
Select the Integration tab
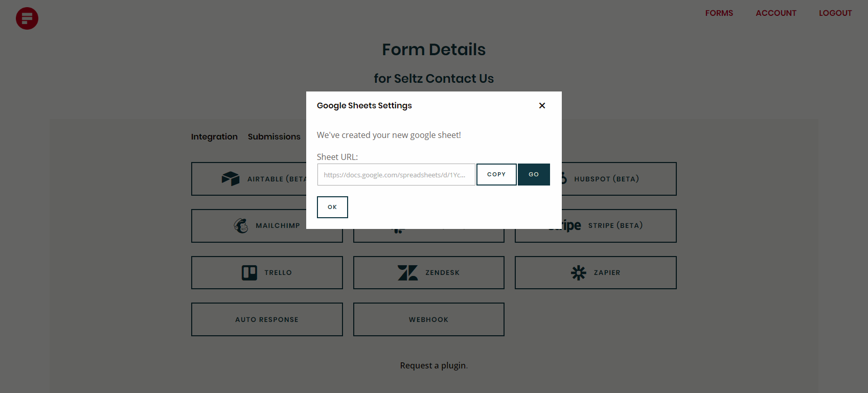(214, 136)
